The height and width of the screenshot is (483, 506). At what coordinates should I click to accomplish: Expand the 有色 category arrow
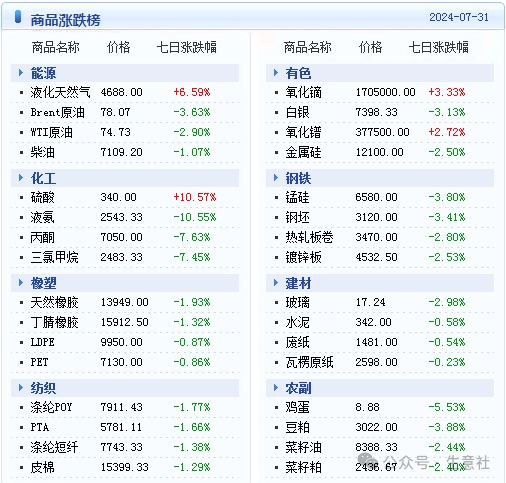tap(276, 72)
